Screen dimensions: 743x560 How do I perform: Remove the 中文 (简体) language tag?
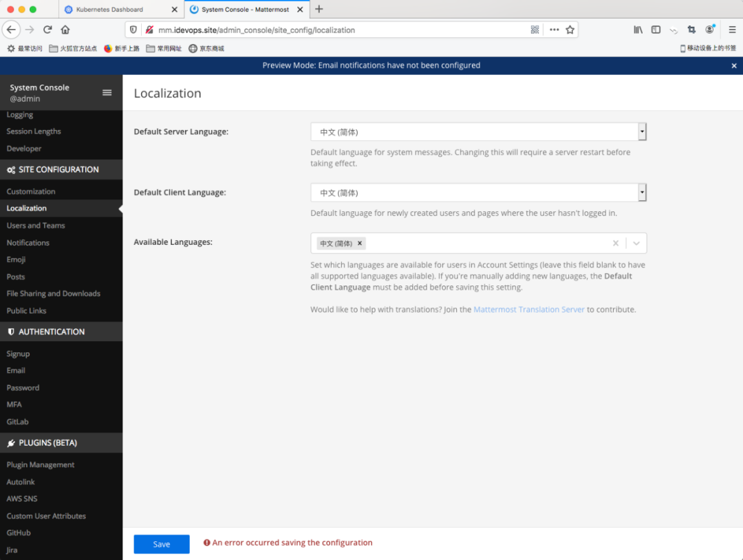(360, 243)
